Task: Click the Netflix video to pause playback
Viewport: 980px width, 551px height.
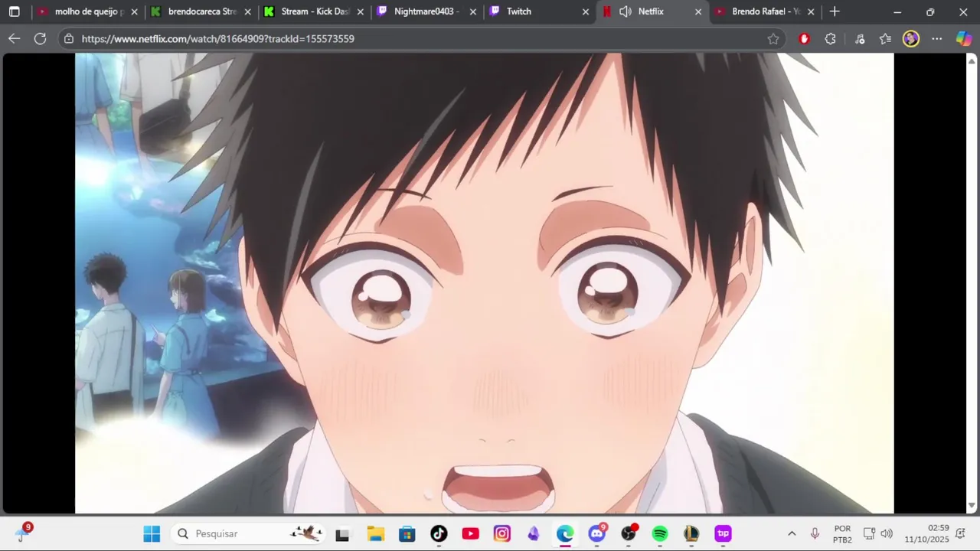Action: (x=484, y=283)
